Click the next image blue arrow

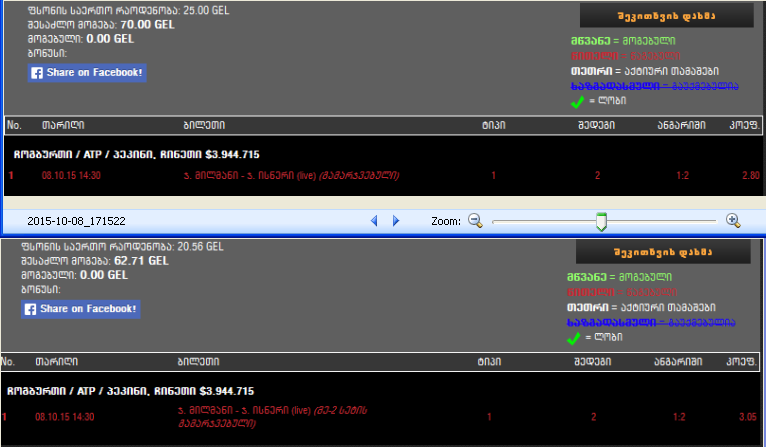396,221
